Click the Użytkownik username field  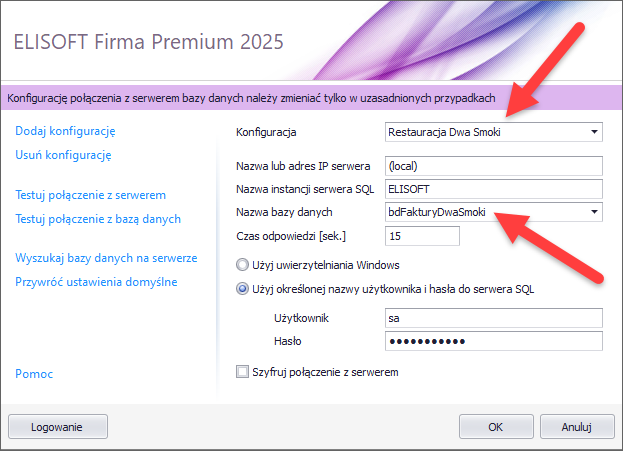tap(493, 318)
